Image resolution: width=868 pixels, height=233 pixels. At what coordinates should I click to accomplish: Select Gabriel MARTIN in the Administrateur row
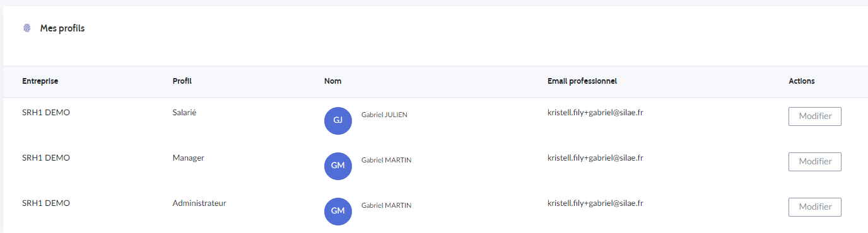[386, 205]
